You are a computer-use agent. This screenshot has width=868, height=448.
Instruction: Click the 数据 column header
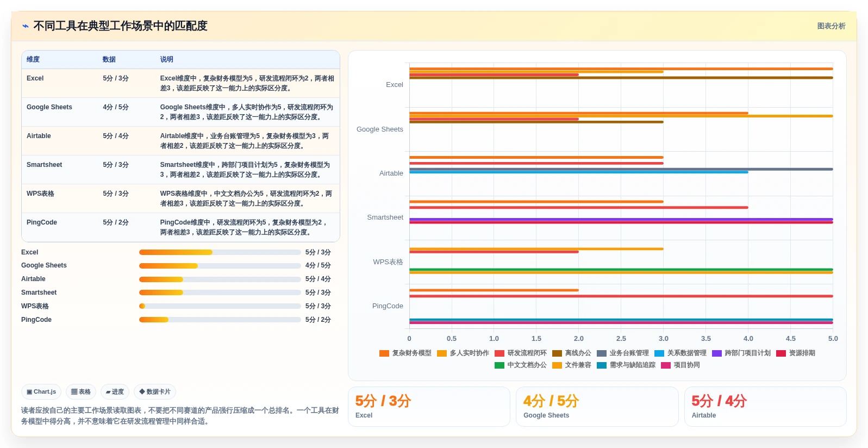(109, 59)
